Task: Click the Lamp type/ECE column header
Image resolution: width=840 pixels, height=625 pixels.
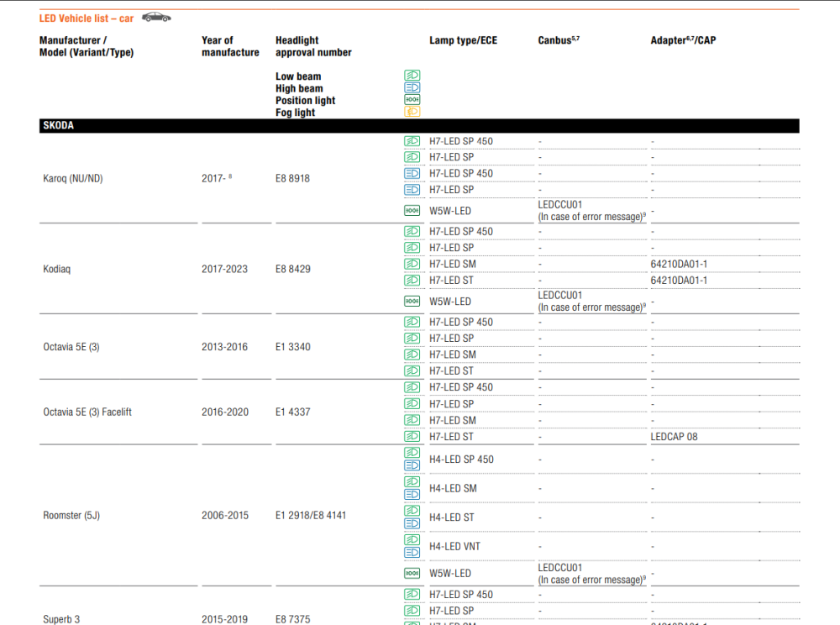Action: [463, 40]
